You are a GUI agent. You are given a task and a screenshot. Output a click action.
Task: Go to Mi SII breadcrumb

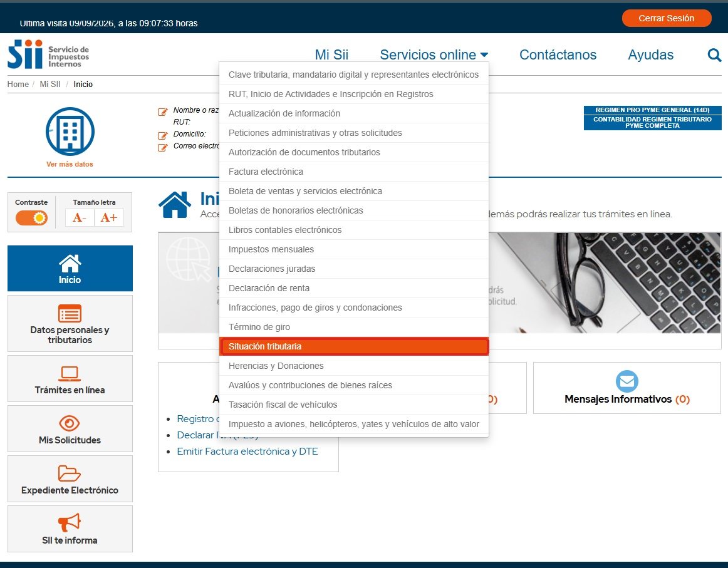click(x=50, y=85)
